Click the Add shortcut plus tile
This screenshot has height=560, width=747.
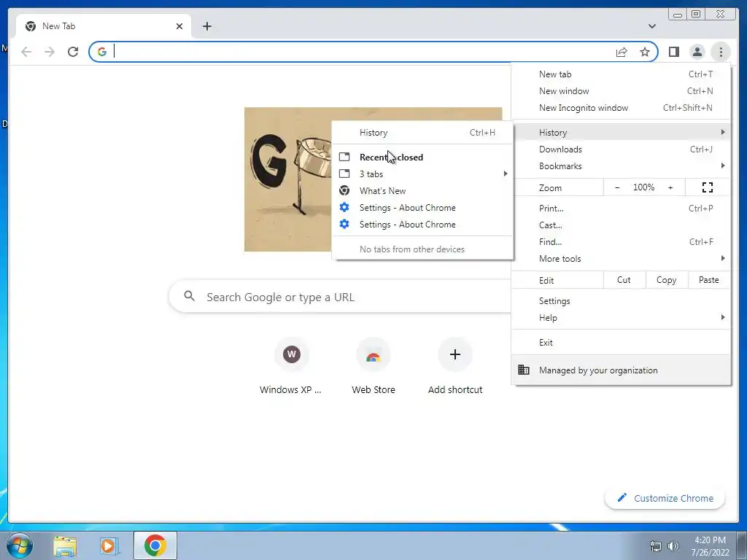click(x=455, y=366)
